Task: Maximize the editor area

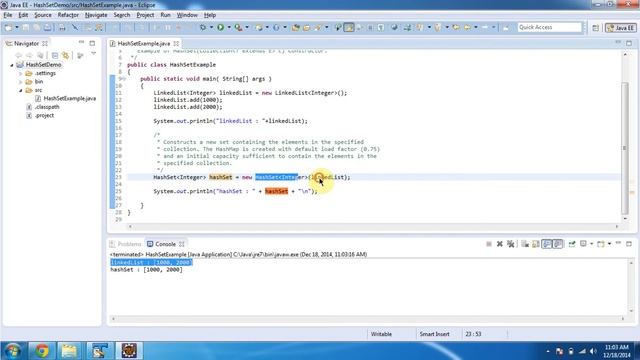Action: coord(629,43)
